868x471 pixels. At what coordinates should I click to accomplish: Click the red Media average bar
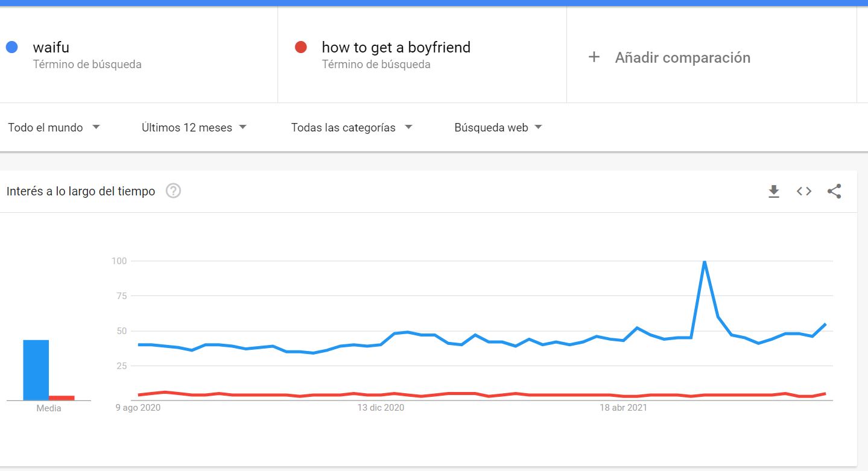pyautogui.click(x=62, y=397)
